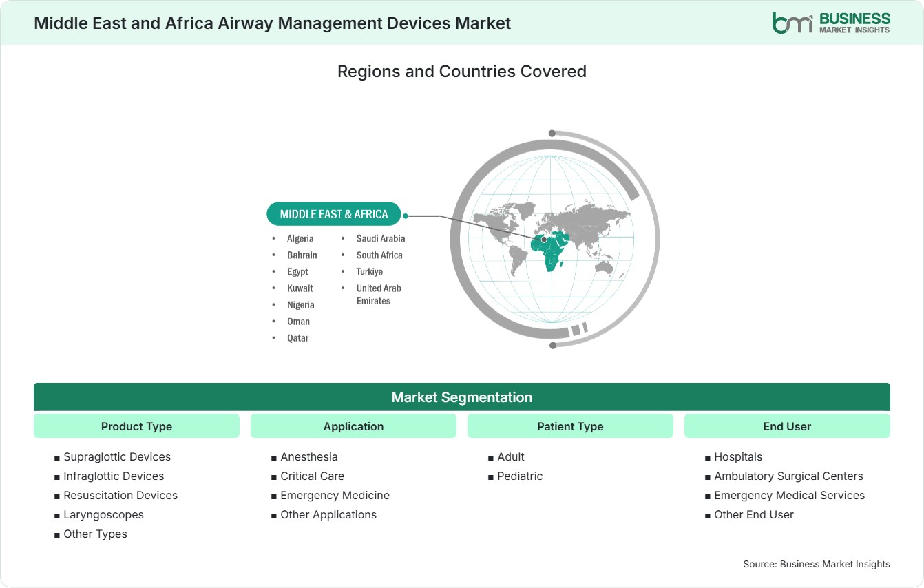The width and height of the screenshot is (924, 588).
Task: Click the Business Market Insights logo
Action: 831,23
